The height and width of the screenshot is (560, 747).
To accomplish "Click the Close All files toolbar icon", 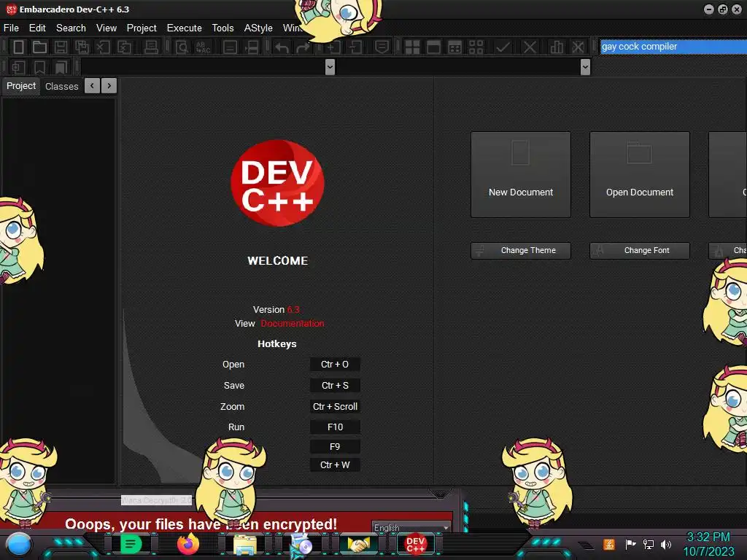I will click(x=124, y=47).
